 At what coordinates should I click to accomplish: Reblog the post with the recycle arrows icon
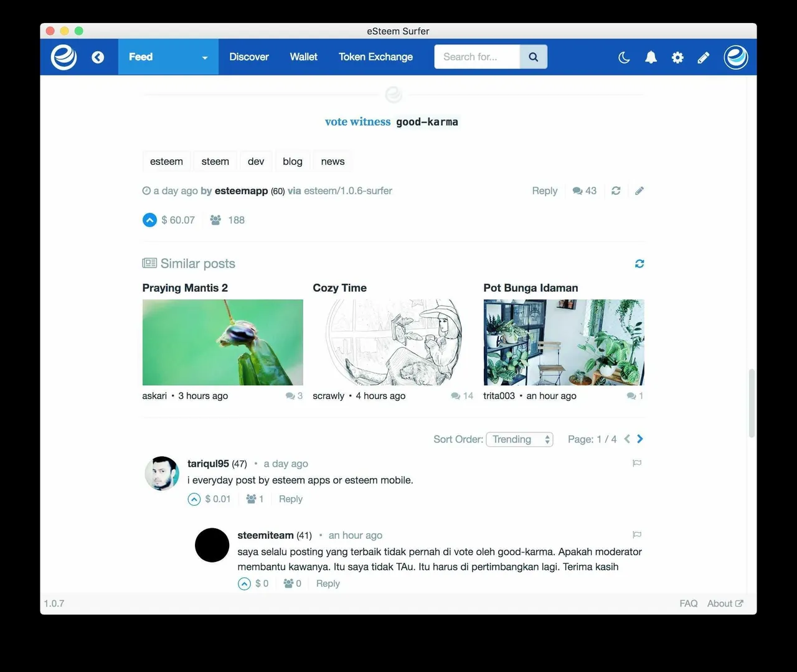coord(616,191)
